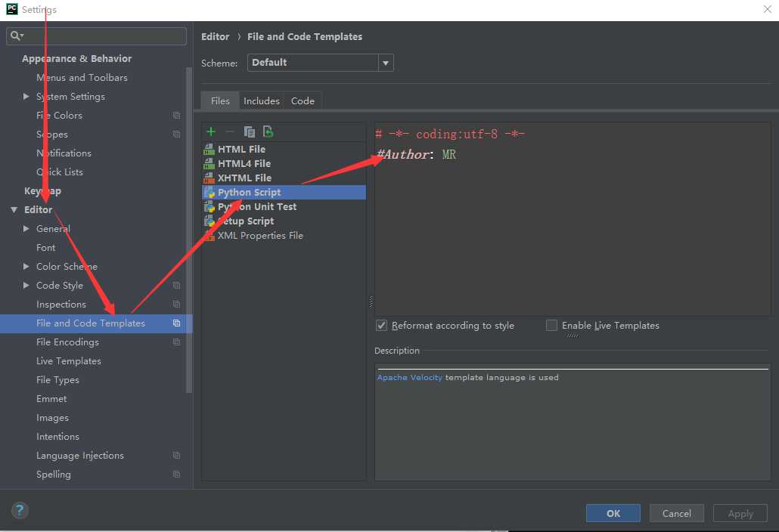Select Live Templates settings item
Screen dimensions: 779x532
pos(69,360)
